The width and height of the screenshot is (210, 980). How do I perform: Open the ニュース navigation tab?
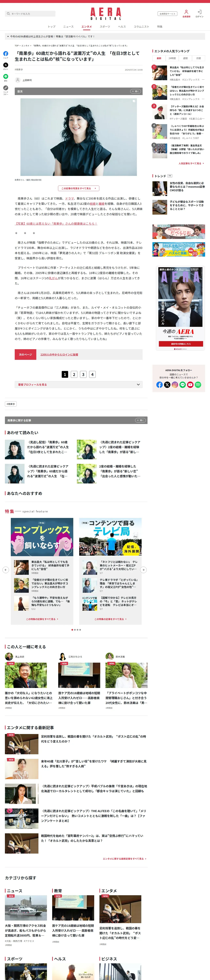(69, 27)
